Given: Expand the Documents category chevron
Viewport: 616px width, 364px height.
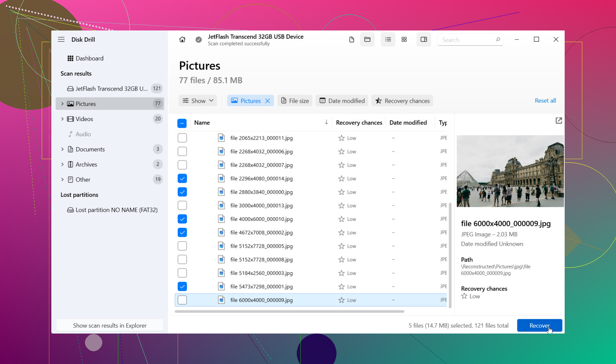Looking at the screenshot, I should pyautogui.click(x=63, y=149).
